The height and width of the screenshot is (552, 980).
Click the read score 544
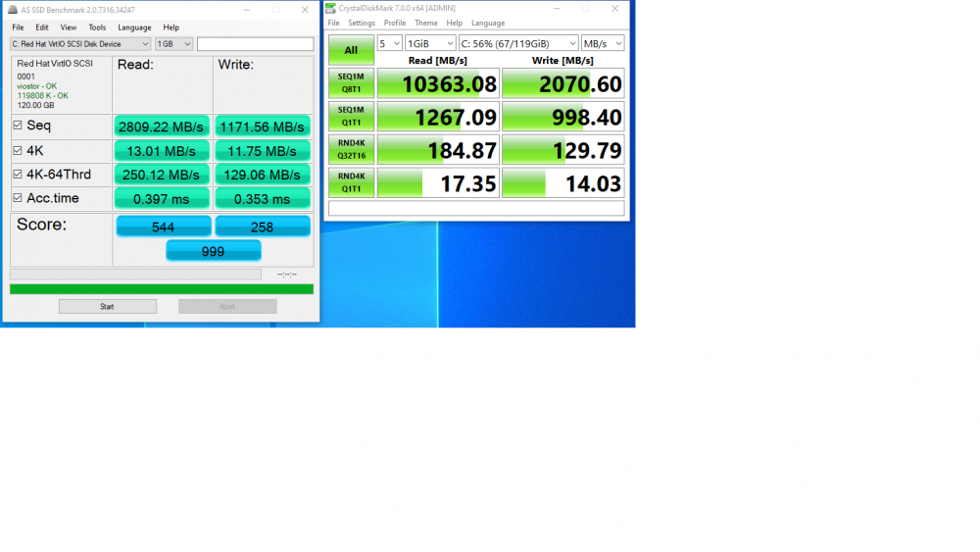[x=163, y=226]
